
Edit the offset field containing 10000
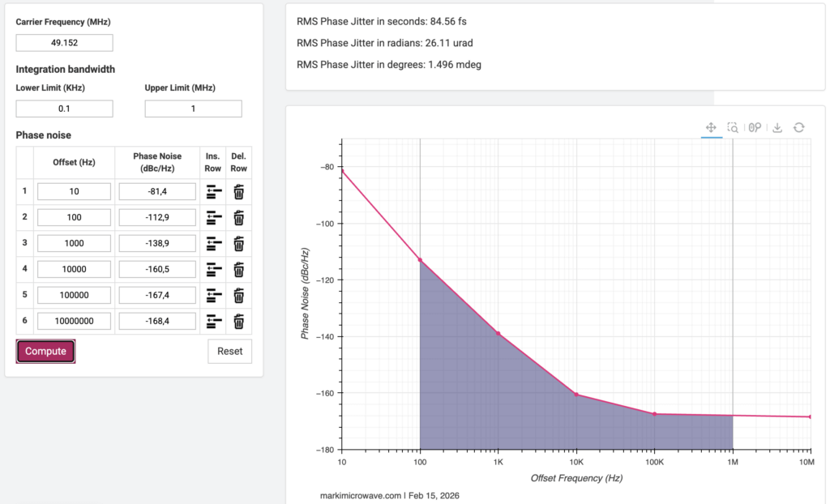74,269
